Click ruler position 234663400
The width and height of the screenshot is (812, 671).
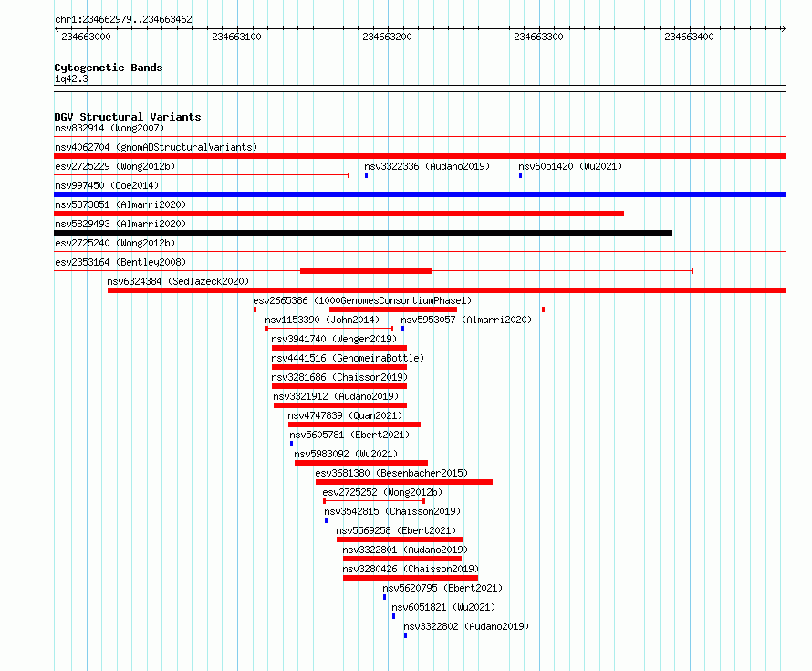tap(689, 37)
